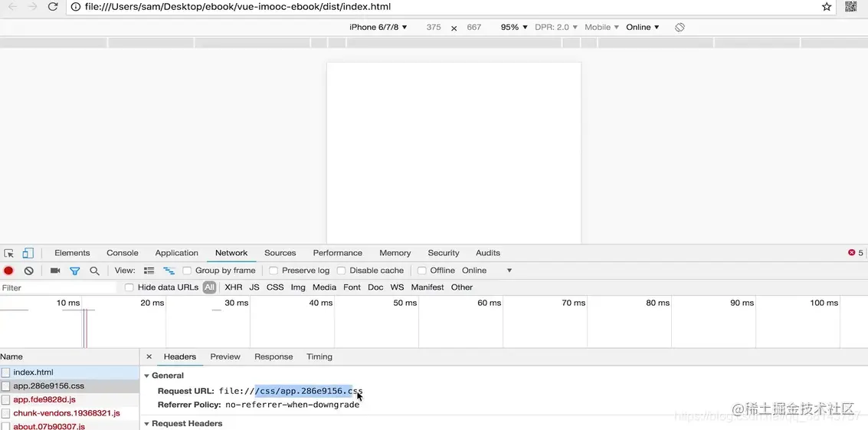This screenshot has width=868, height=430.
Task: Rotate the device viewport orientation
Action: click(x=680, y=27)
